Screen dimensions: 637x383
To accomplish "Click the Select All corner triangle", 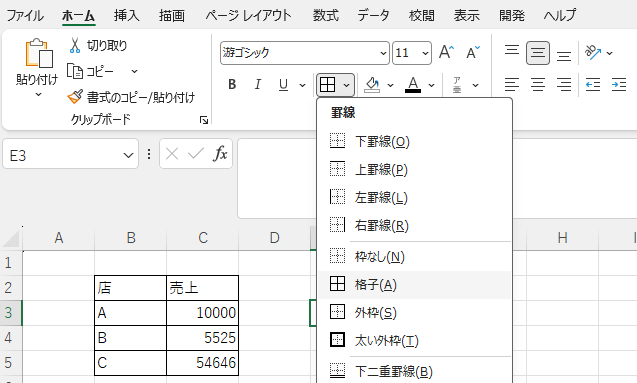I will click(11, 238).
